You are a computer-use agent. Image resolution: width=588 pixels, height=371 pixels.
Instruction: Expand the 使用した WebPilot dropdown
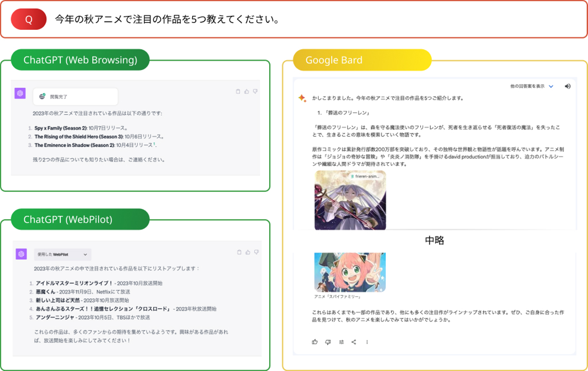(62, 255)
